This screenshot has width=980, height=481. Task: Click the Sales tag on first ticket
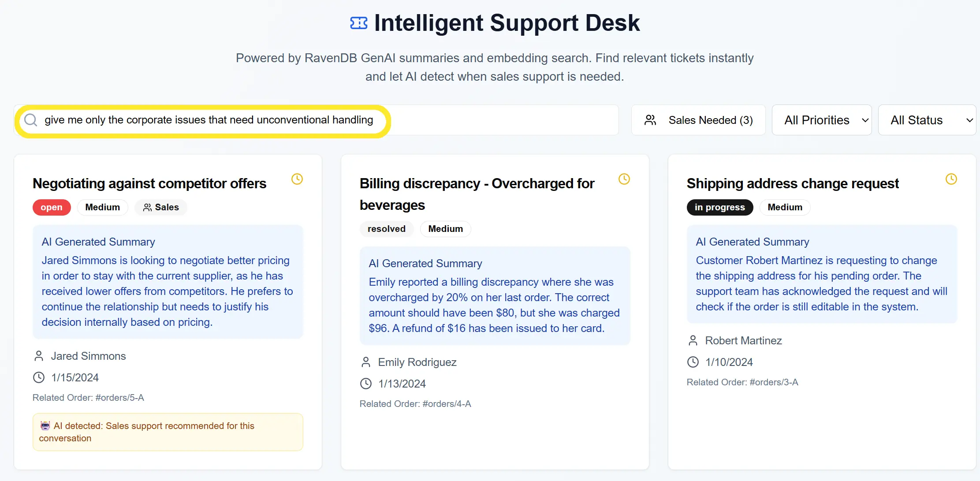[x=161, y=207]
